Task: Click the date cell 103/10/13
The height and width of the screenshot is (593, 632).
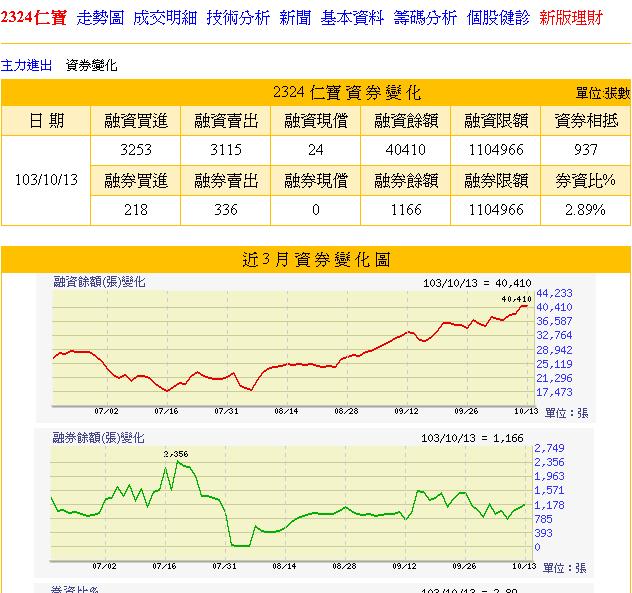Action: click(46, 180)
